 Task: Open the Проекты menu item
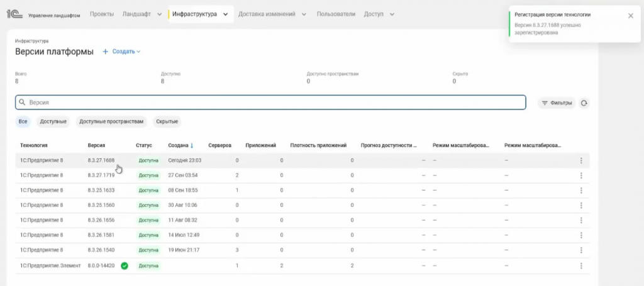(x=102, y=14)
